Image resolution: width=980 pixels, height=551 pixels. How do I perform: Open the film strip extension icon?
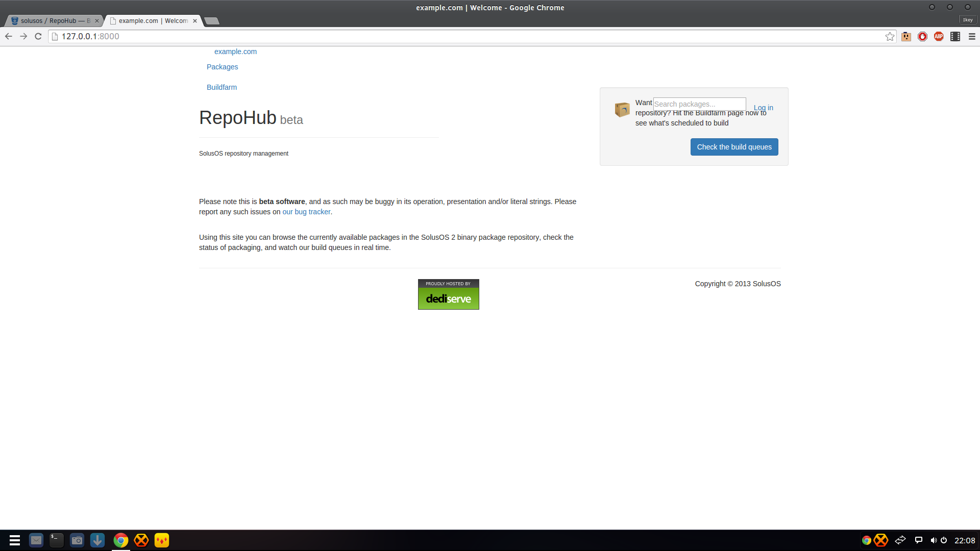click(955, 36)
